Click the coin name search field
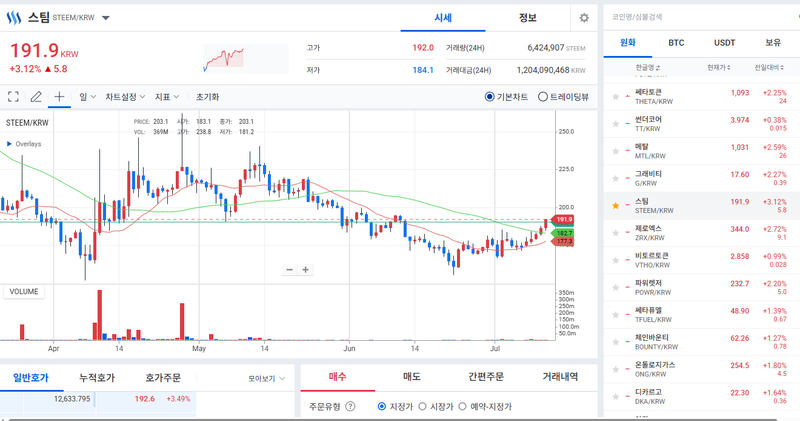Screen dimensions: 800x421 (699, 17)
